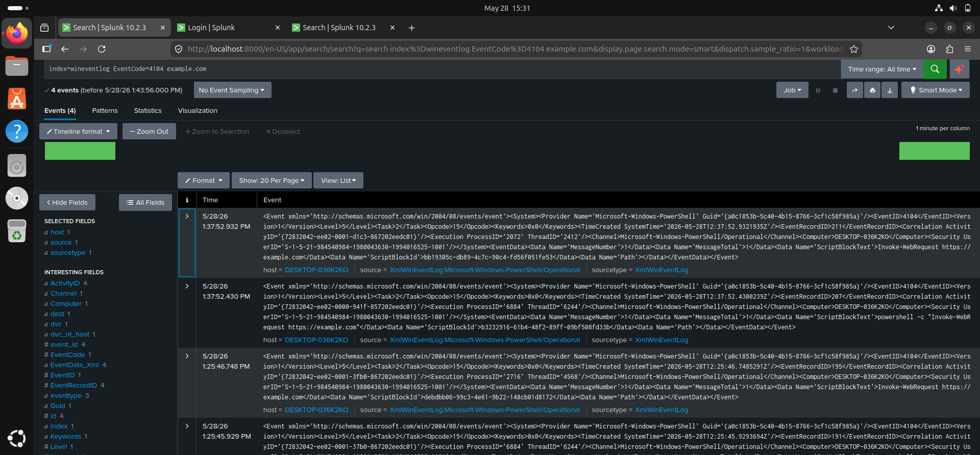
Task: Switch to the Patterns tab
Action: coord(105,110)
